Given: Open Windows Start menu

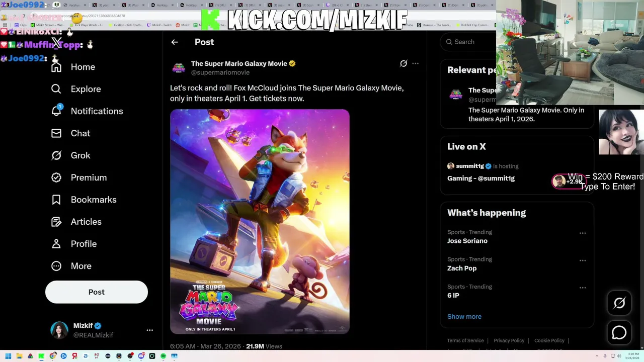Looking at the screenshot, I should pyautogui.click(x=8, y=356).
